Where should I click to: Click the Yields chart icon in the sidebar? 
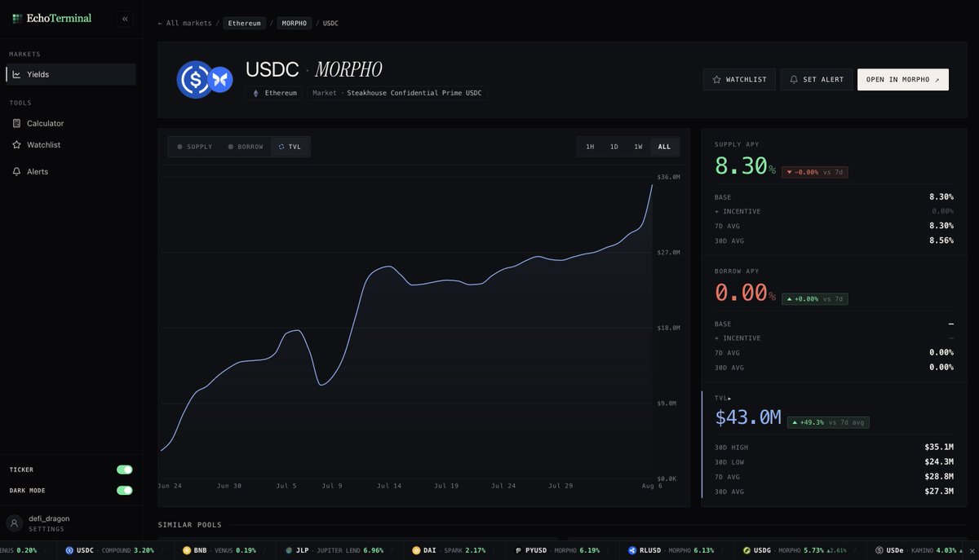(17, 74)
